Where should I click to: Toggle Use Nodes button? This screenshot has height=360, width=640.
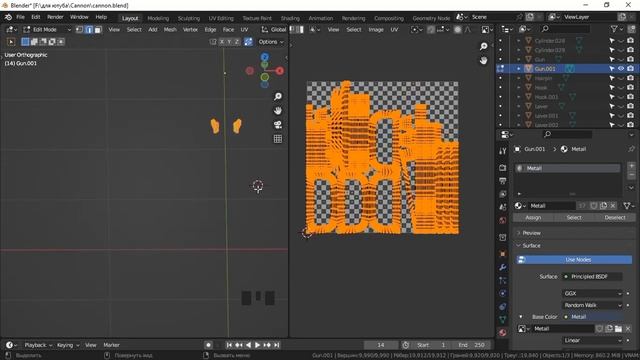574,260
